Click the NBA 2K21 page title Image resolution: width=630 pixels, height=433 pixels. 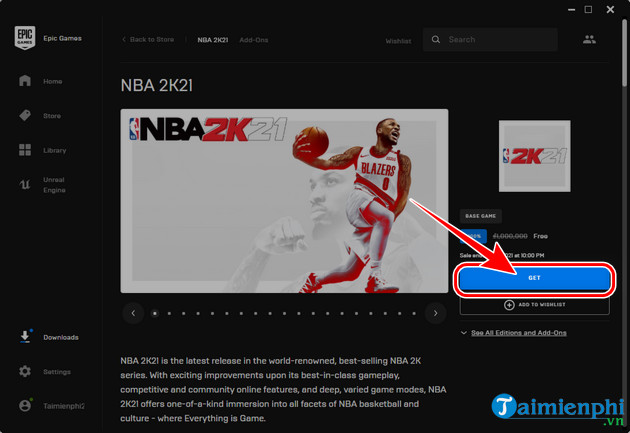point(157,86)
